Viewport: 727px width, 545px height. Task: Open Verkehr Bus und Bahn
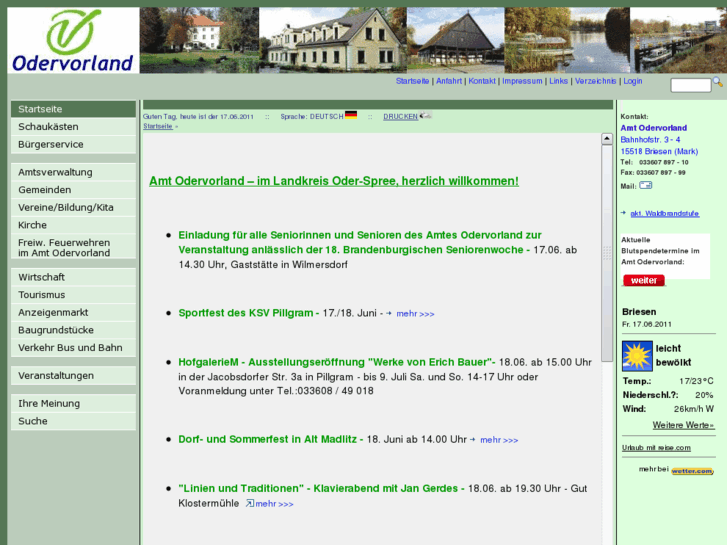(x=73, y=347)
